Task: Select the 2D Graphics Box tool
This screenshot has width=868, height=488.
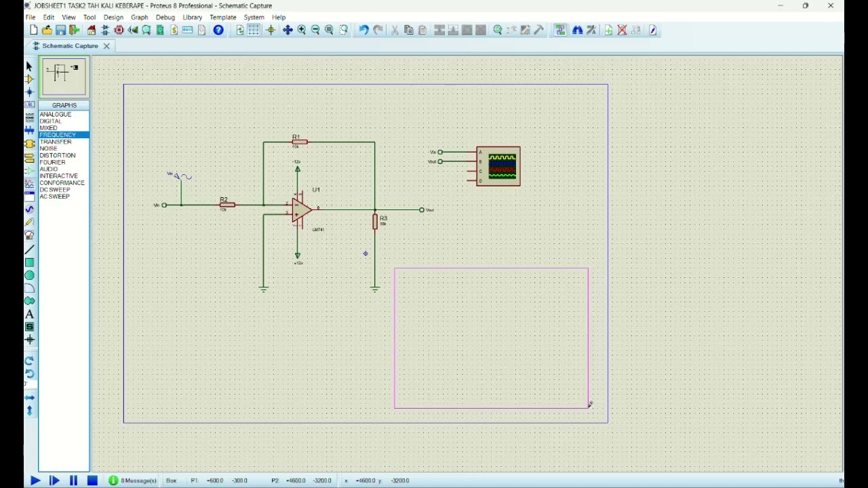Action: pyautogui.click(x=29, y=262)
